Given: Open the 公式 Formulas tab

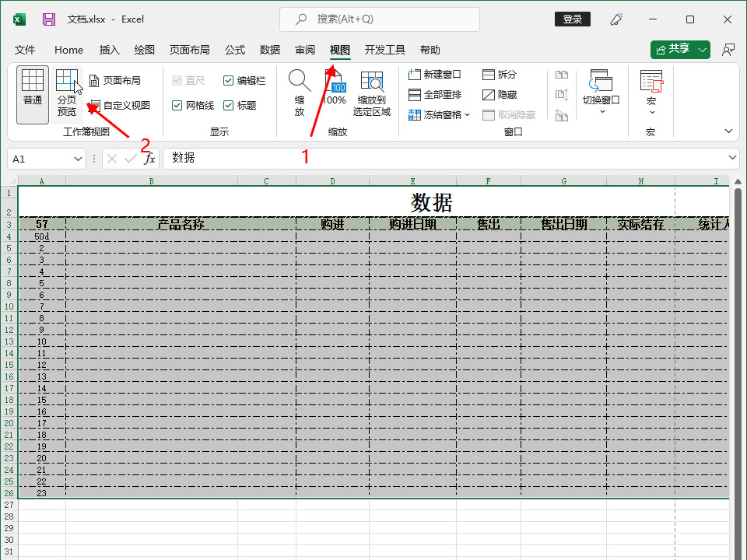Looking at the screenshot, I should pyautogui.click(x=235, y=50).
